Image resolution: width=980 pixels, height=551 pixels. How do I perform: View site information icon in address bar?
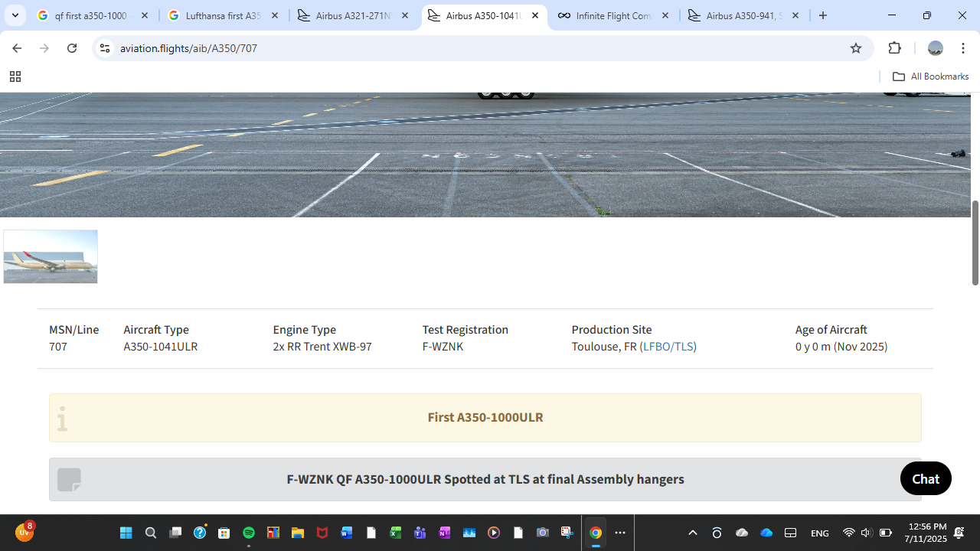tap(105, 48)
